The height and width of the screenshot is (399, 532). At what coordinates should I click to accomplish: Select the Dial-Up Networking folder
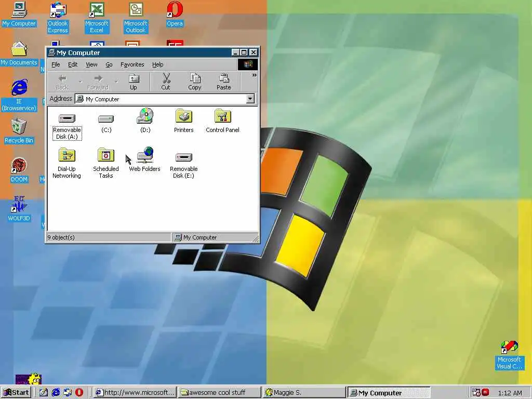(x=66, y=163)
